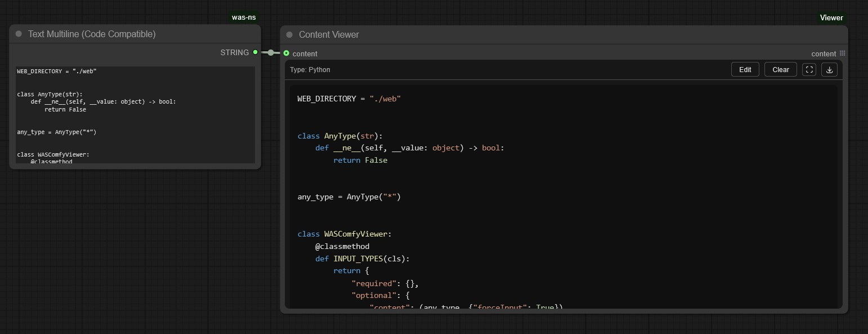Click 'class AnyType(str):' line in the viewer
This screenshot has height=334, width=868.
tap(340, 136)
